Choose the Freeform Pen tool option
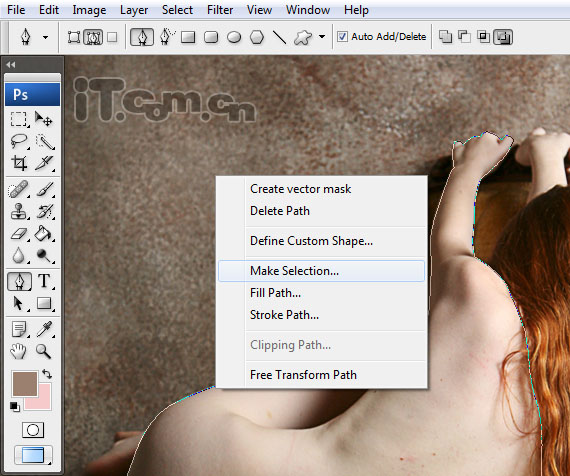This screenshot has width=570, height=476. tap(166, 37)
